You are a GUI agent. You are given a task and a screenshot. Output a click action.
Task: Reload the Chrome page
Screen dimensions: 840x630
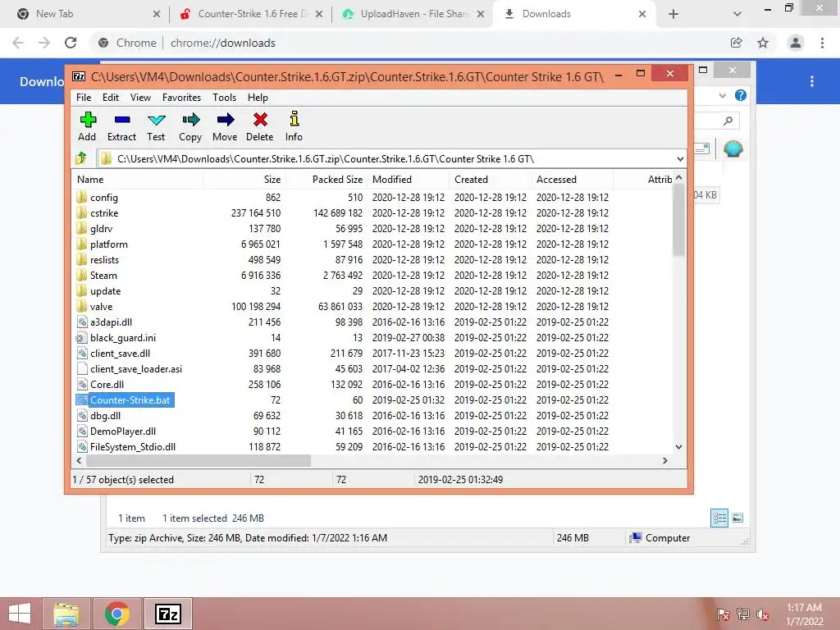coord(71,43)
